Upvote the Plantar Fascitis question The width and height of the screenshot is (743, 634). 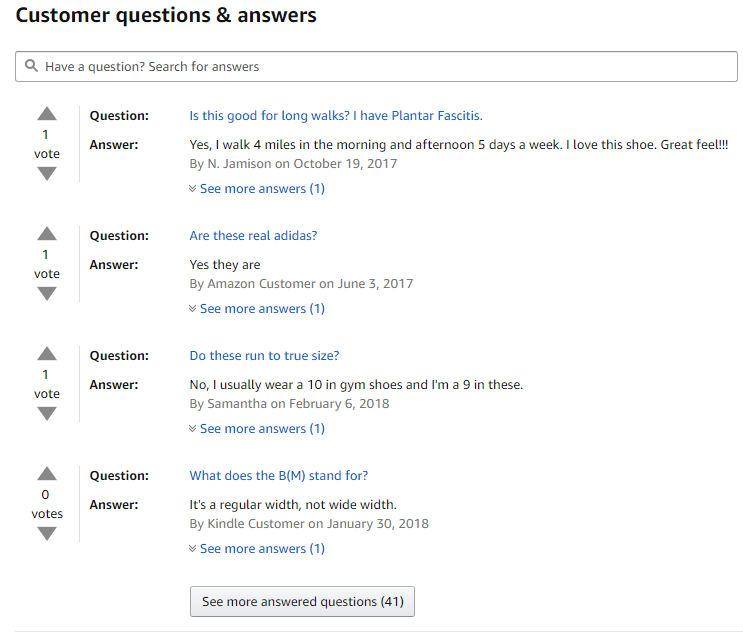tap(47, 114)
